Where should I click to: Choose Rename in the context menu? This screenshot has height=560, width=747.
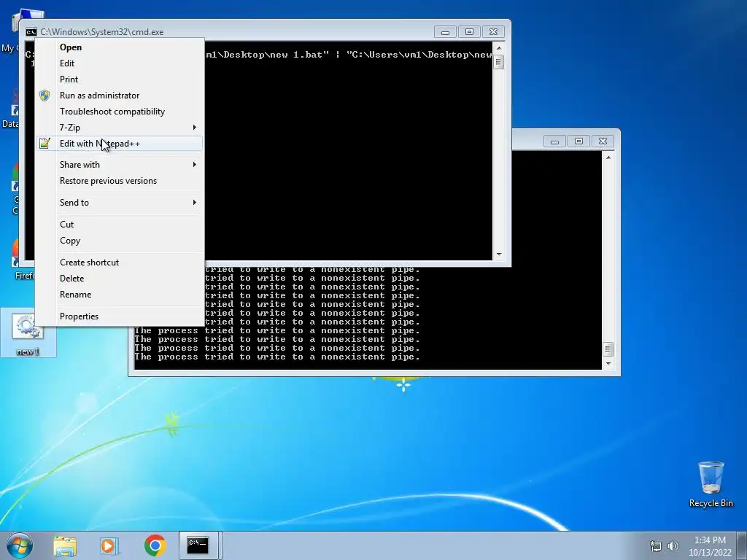point(120,295)
